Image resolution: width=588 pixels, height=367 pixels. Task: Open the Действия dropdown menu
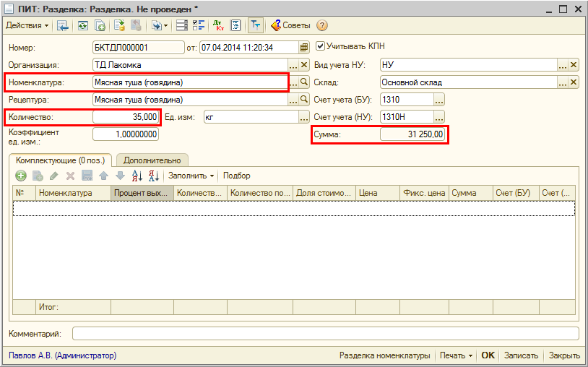(x=27, y=25)
